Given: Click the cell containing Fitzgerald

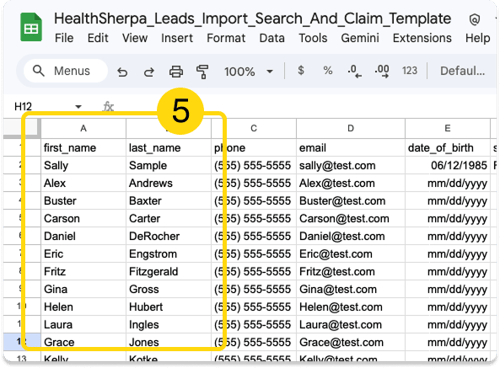Looking at the screenshot, I should (169, 271).
